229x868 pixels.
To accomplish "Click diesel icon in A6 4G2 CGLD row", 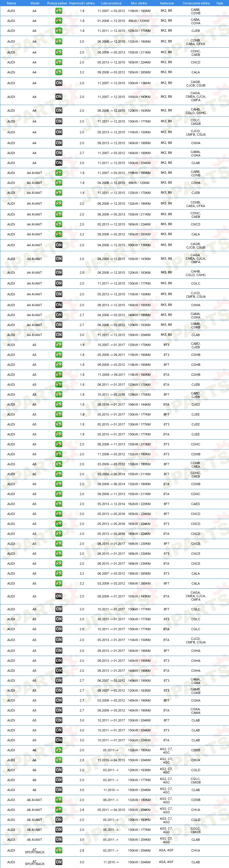I will 59,770.
